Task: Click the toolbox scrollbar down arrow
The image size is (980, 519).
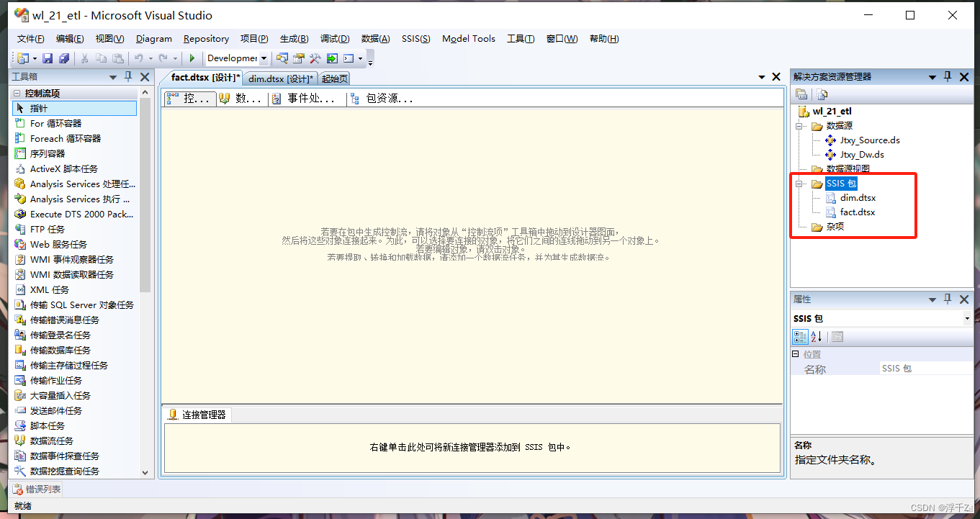Action: (x=145, y=472)
